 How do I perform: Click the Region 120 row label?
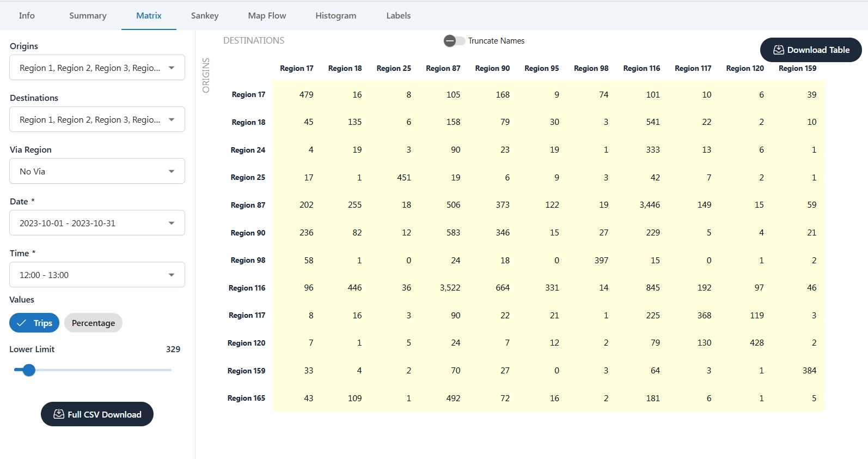click(246, 343)
